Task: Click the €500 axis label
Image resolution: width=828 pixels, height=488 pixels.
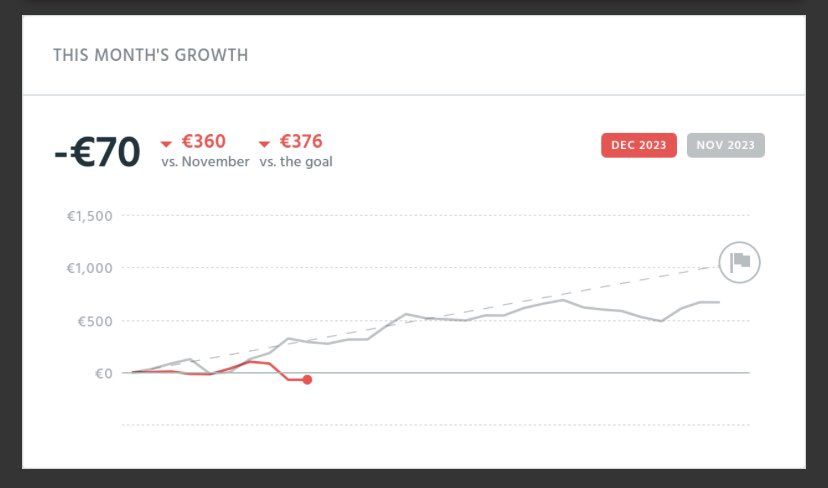Action: [x=93, y=321]
